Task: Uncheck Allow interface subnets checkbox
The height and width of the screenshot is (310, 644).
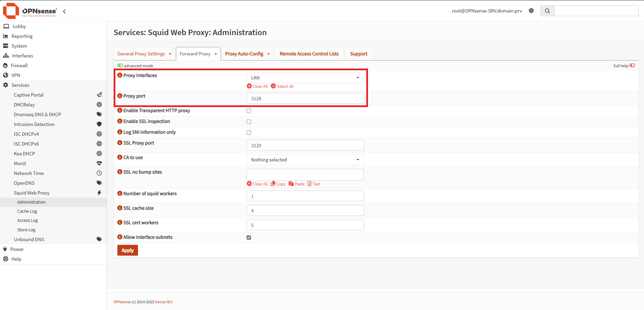Action: (249, 237)
